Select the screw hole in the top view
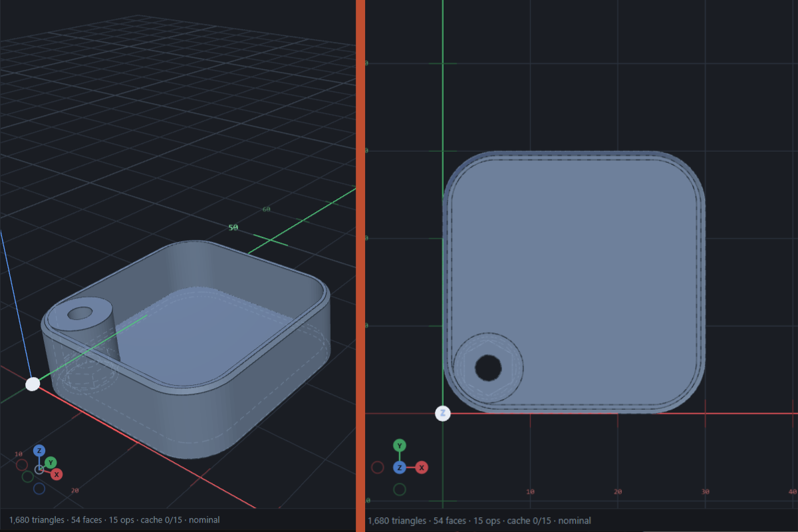The width and height of the screenshot is (798, 532). pyautogui.click(x=489, y=368)
